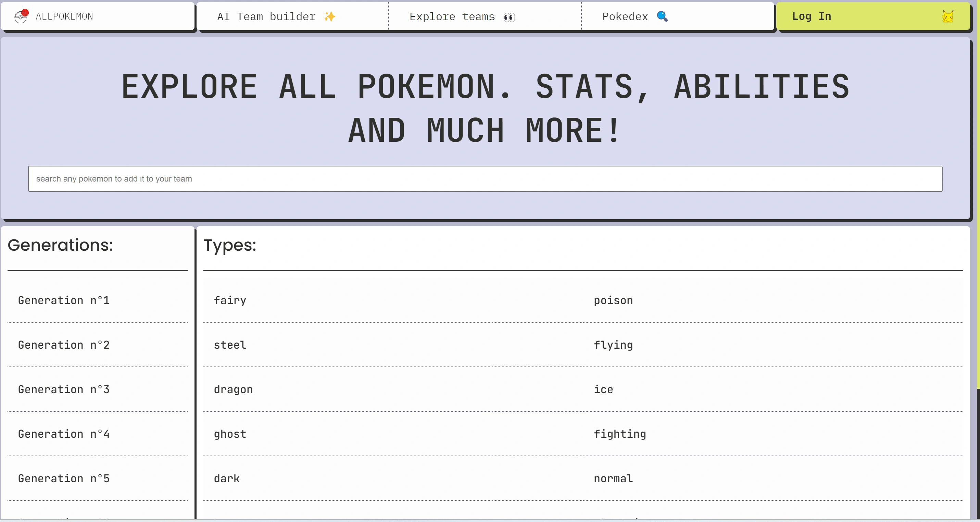Screen dimensions: 980x522
Task: Click the Types: heading
Action: (230, 245)
